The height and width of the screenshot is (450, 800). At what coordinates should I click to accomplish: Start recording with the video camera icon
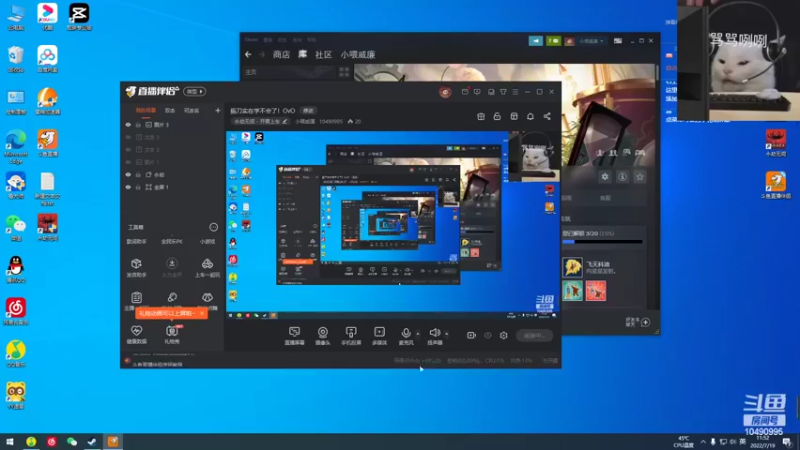471,335
